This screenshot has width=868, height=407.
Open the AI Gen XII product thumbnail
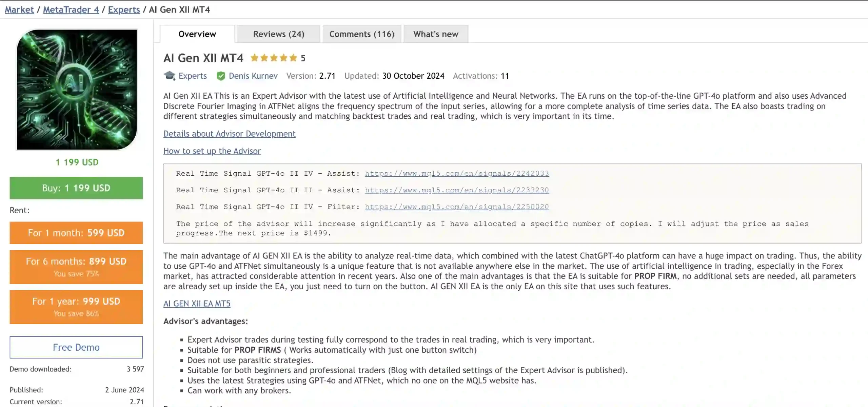77,90
